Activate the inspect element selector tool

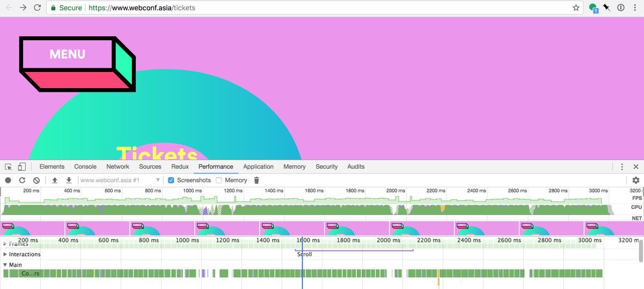point(9,167)
